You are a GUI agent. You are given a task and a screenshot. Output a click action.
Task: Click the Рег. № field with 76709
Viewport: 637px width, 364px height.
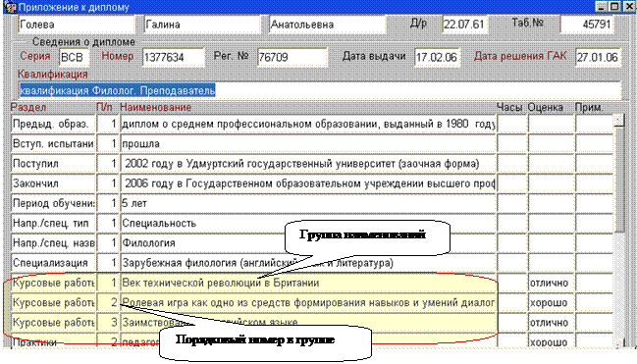(292, 57)
